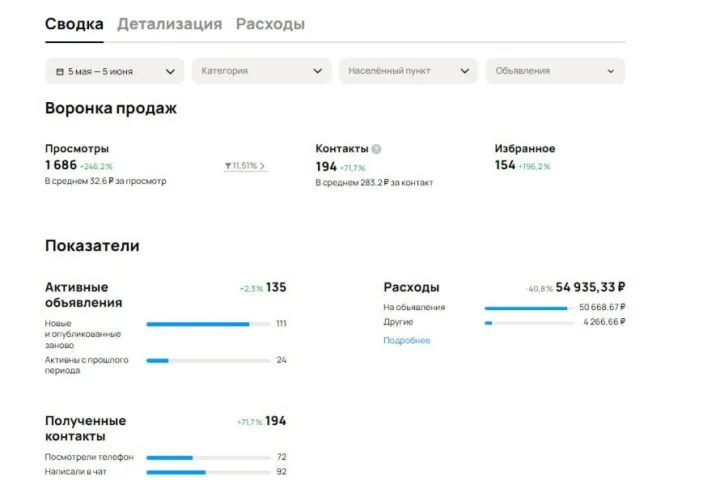Click text В среднем 283,2 ₽ за контакт

pyautogui.click(x=374, y=183)
